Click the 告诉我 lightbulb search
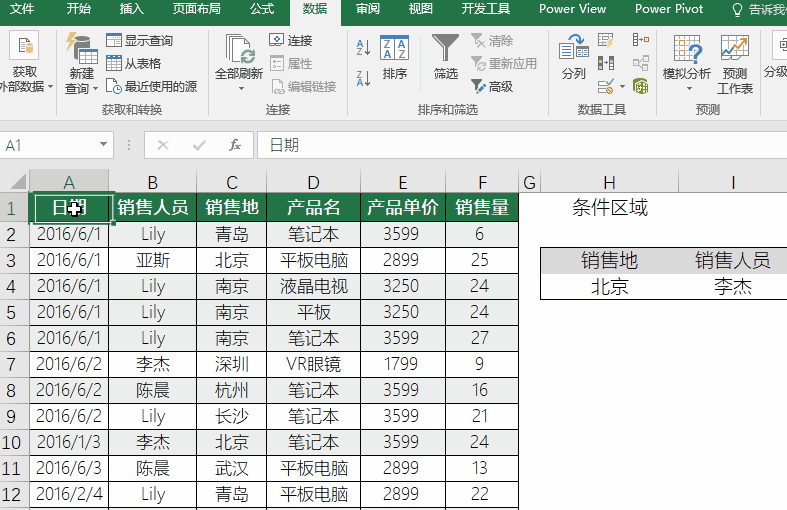 pyautogui.click(x=737, y=10)
